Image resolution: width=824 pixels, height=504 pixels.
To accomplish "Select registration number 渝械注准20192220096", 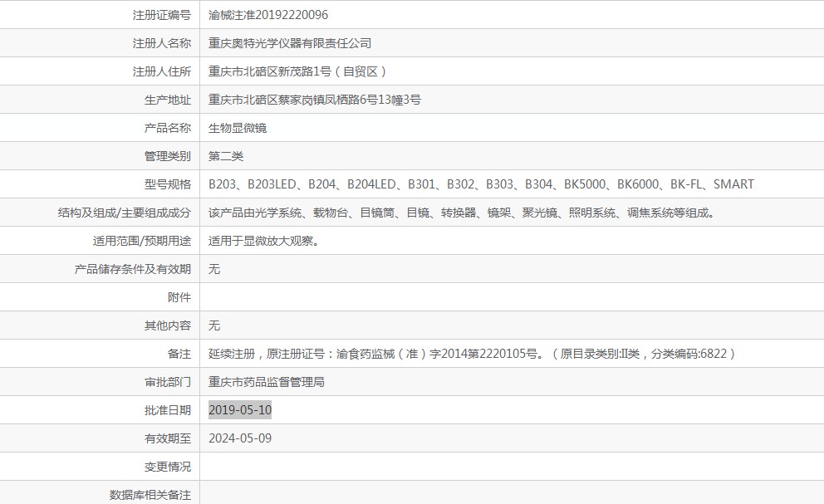I will (x=268, y=15).
